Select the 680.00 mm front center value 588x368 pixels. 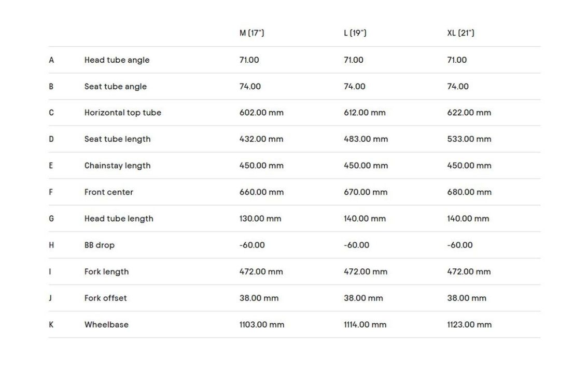[469, 192]
